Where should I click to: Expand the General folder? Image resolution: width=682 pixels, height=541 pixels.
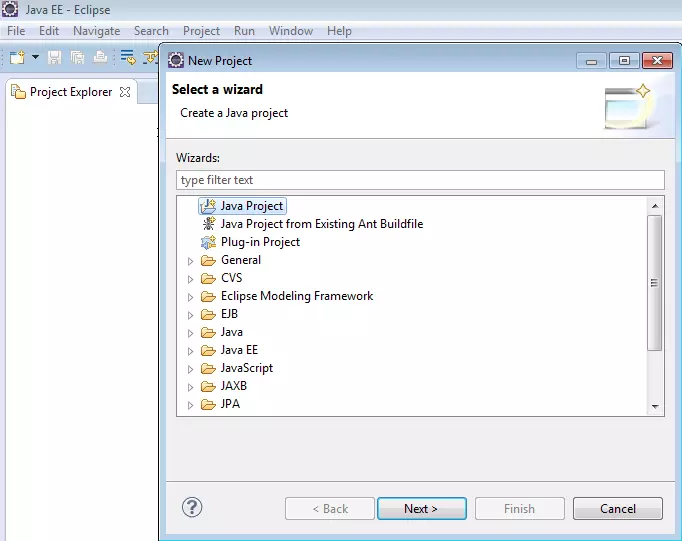(x=190, y=261)
